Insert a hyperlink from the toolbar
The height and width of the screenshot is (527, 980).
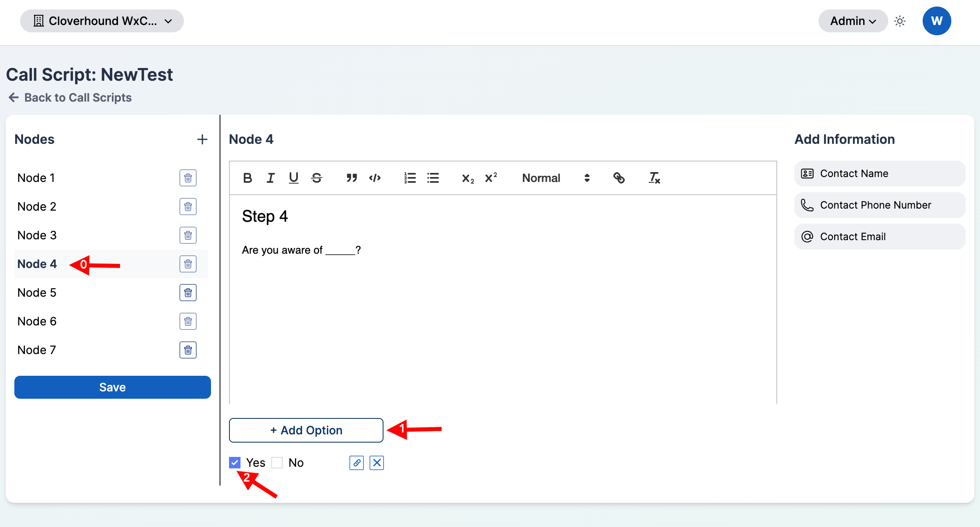[x=619, y=178]
